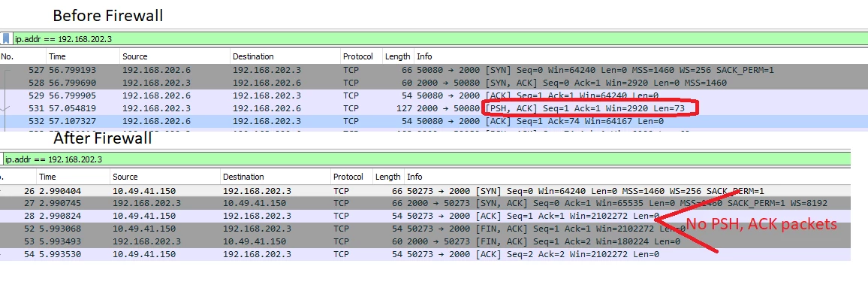This screenshot has height=294, width=868.
Task: Select packet number 52 in After Firewall capture
Action: 425,229
